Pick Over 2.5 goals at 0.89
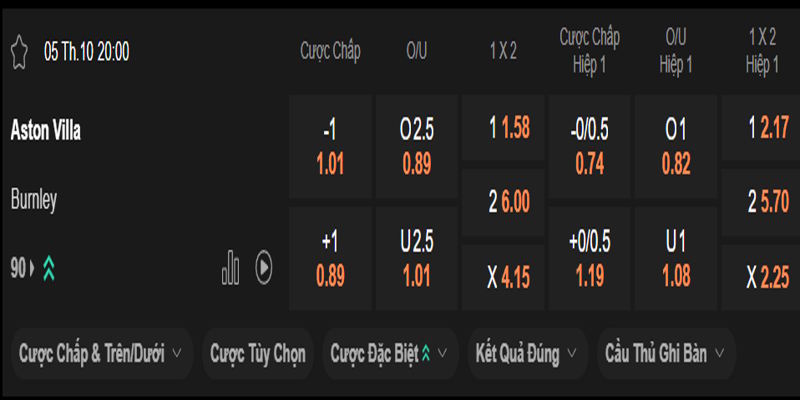 coord(417,147)
